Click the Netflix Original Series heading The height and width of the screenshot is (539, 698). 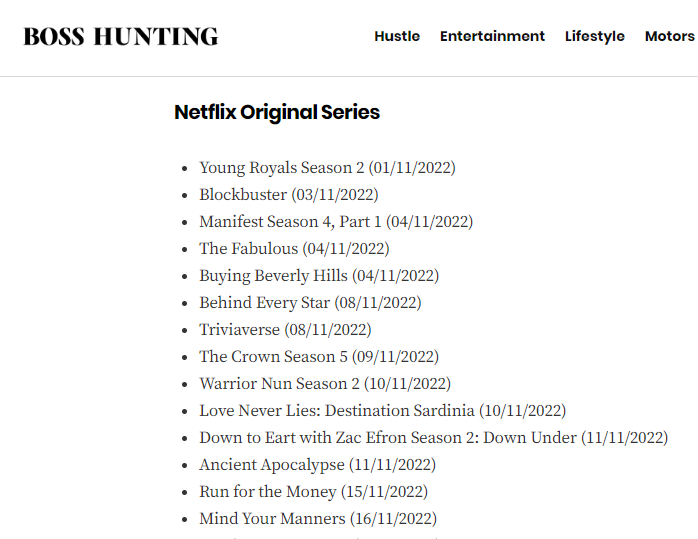(x=277, y=112)
